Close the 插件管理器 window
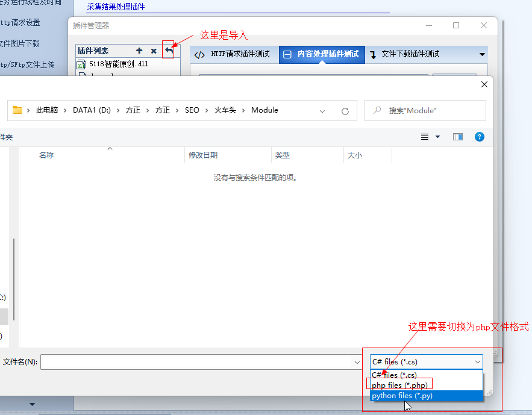The width and height of the screenshot is (532, 415). tap(484, 25)
